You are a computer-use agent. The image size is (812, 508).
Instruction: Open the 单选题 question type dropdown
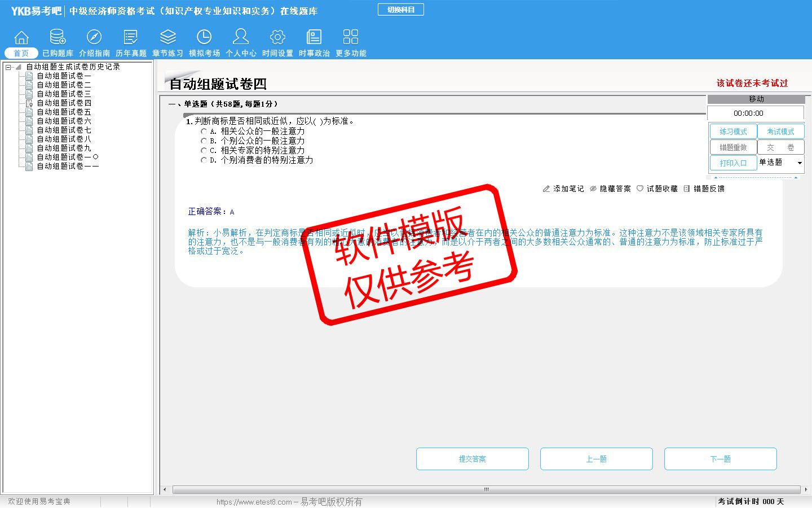coord(799,163)
